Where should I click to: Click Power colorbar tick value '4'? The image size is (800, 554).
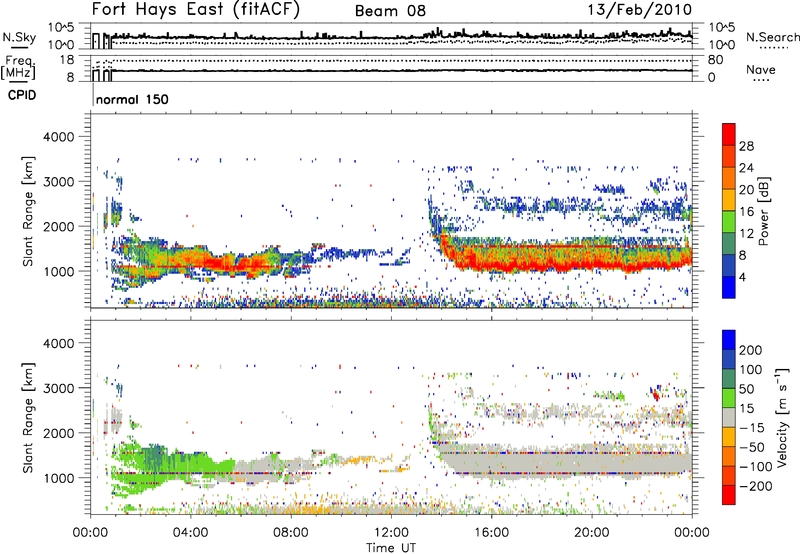pos(743,277)
